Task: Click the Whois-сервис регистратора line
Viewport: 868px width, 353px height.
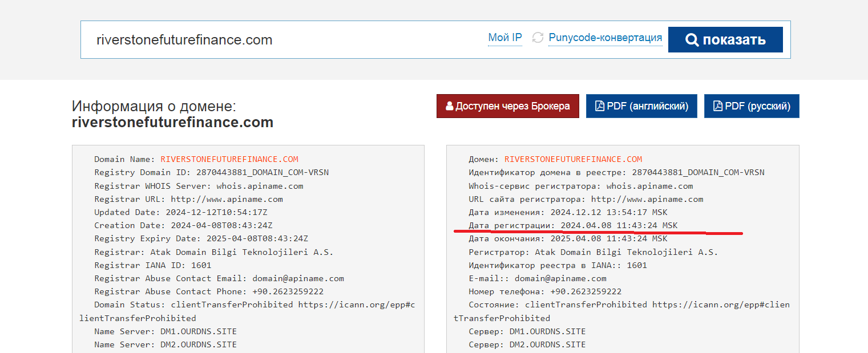Action: click(x=581, y=186)
